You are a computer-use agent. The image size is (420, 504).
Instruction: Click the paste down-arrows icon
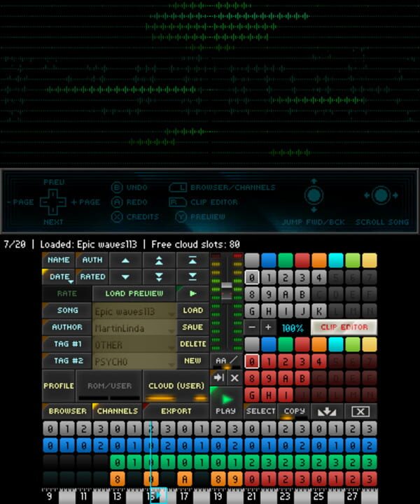point(327,412)
